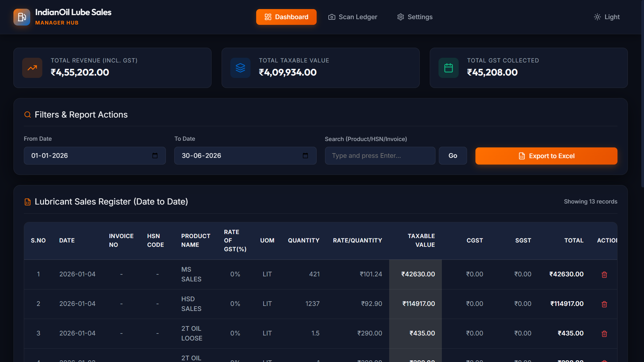Click the GST collected calendar icon

(449, 68)
